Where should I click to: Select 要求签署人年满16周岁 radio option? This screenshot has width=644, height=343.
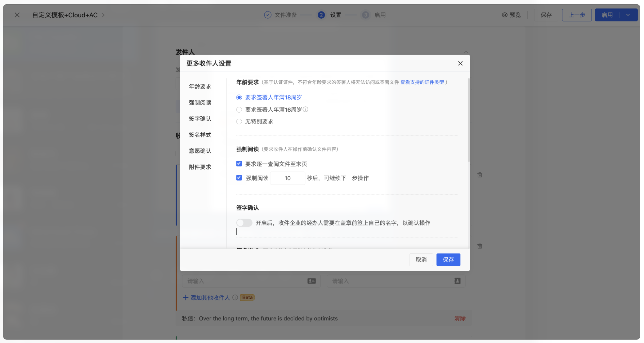(x=239, y=110)
